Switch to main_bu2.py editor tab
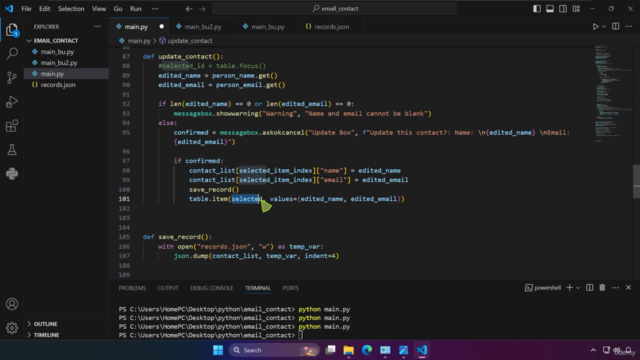640x360 pixels. click(x=202, y=27)
